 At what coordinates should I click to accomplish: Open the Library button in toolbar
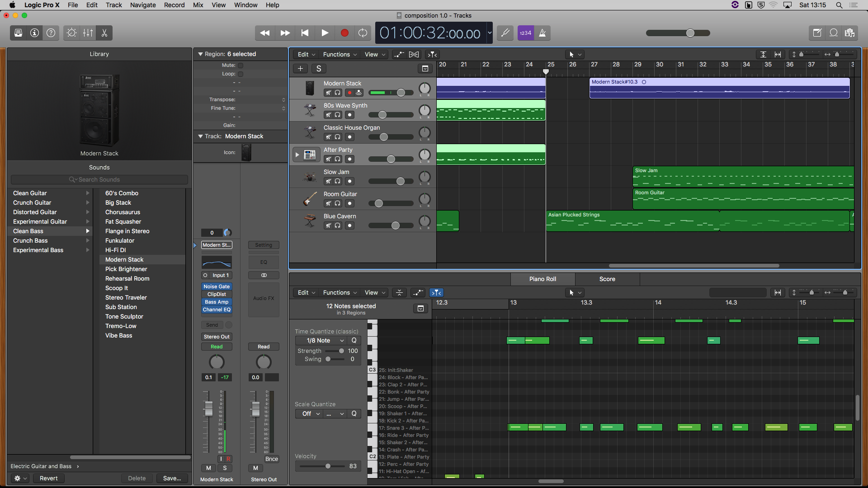(19, 33)
